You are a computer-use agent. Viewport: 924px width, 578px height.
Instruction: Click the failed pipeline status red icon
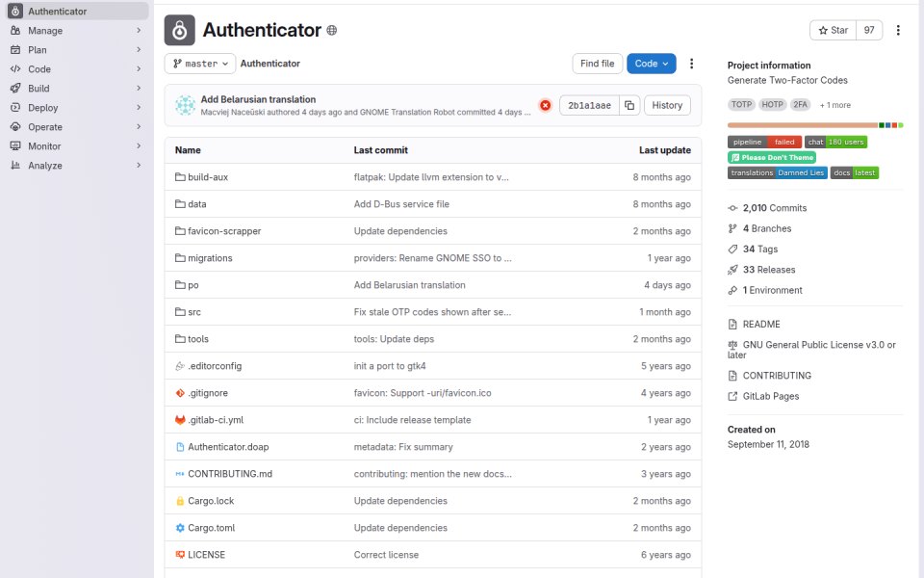(545, 105)
